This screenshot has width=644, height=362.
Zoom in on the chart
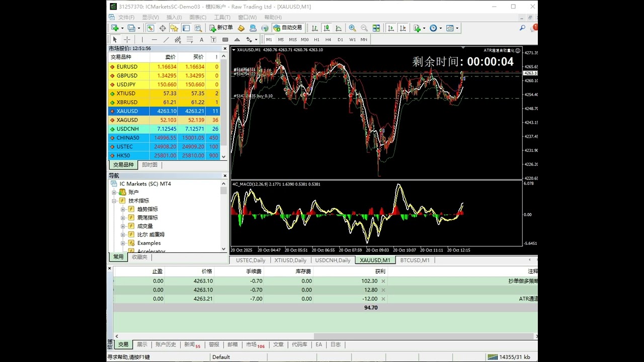click(352, 28)
